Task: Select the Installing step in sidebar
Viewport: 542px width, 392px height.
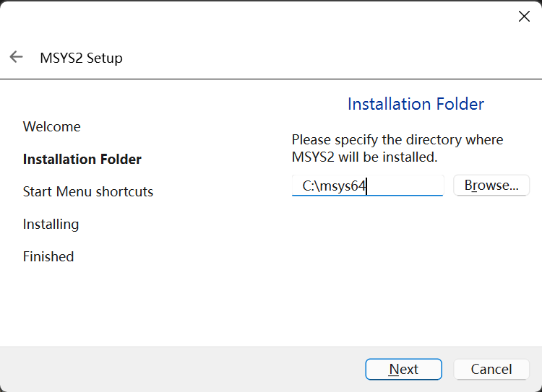Action: point(51,224)
